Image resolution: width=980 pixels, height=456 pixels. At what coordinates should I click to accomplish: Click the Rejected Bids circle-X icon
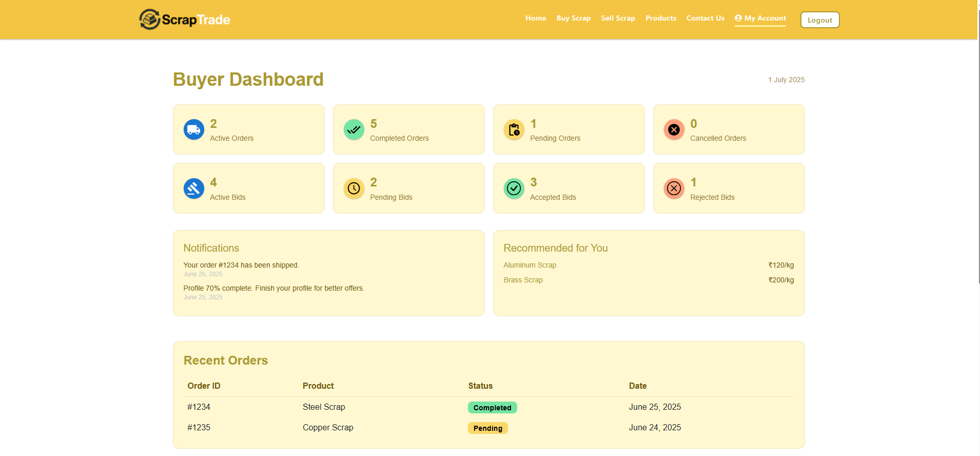pyautogui.click(x=674, y=188)
